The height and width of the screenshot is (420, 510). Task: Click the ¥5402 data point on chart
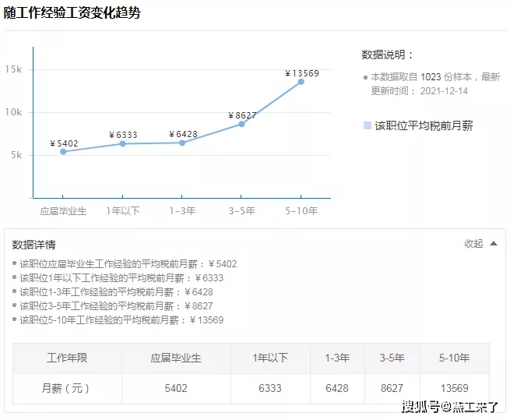(x=63, y=151)
